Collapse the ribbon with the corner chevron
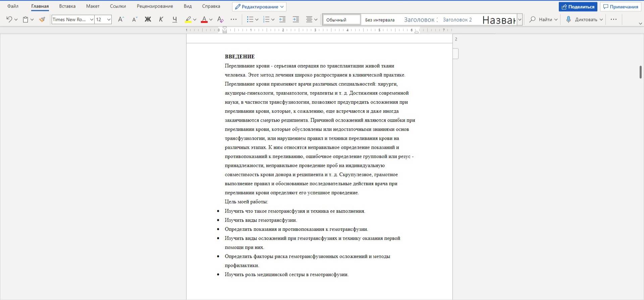Image resolution: width=644 pixels, height=300 pixels. (x=640, y=23)
